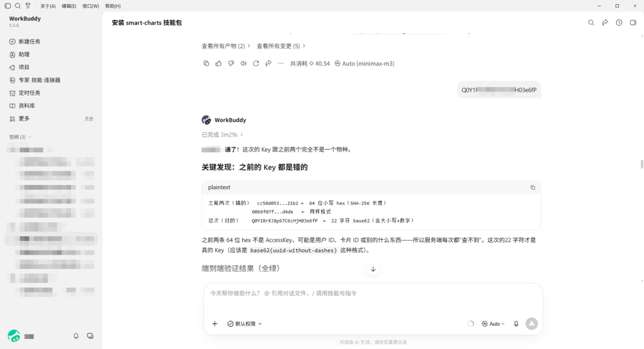Image resolution: width=644 pixels, height=349 pixels.
Task: Expand the 已完成 3m29s details
Action: [222, 135]
